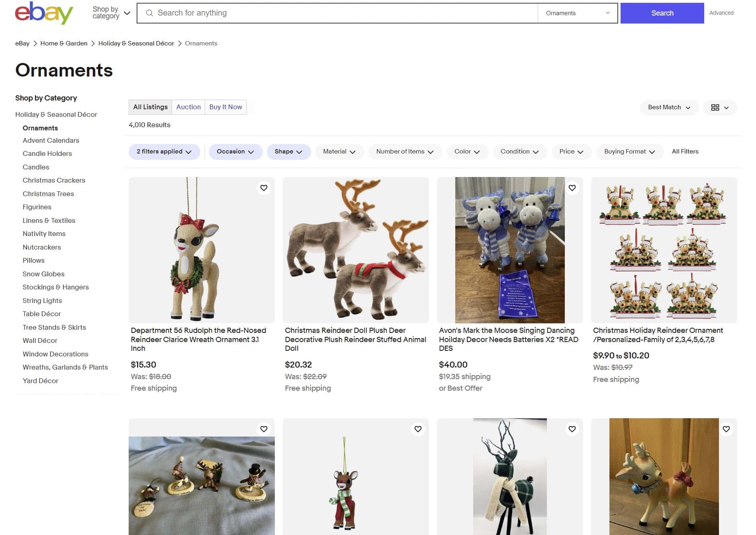This screenshot has height=535, width=756.
Task: Expand the 2 filters applied dropdown
Action: tap(164, 152)
